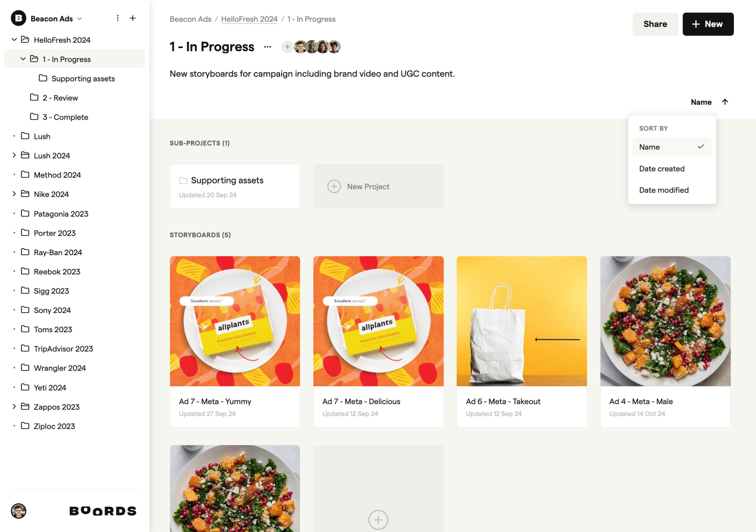Click the plus icon to add new workspace
This screenshot has height=532, width=756.
point(131,18)
